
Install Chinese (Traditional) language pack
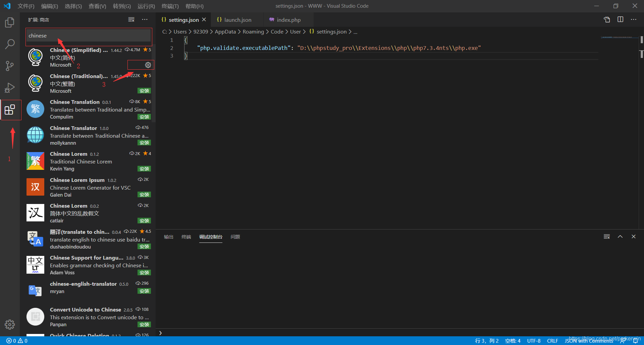[144, 91]
